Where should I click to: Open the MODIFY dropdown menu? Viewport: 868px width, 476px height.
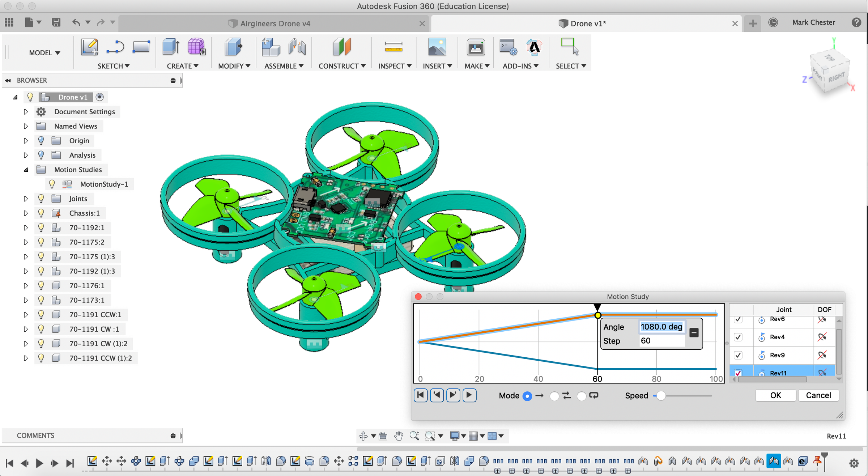pos(233,66)
